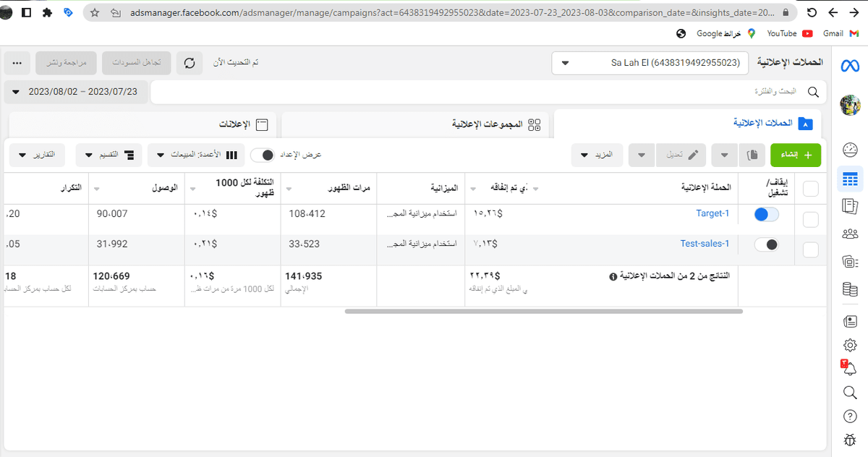Open the bug report icon at sidebar bottom
The width and height of the screenshot is (868, 457).
point(850,440)
